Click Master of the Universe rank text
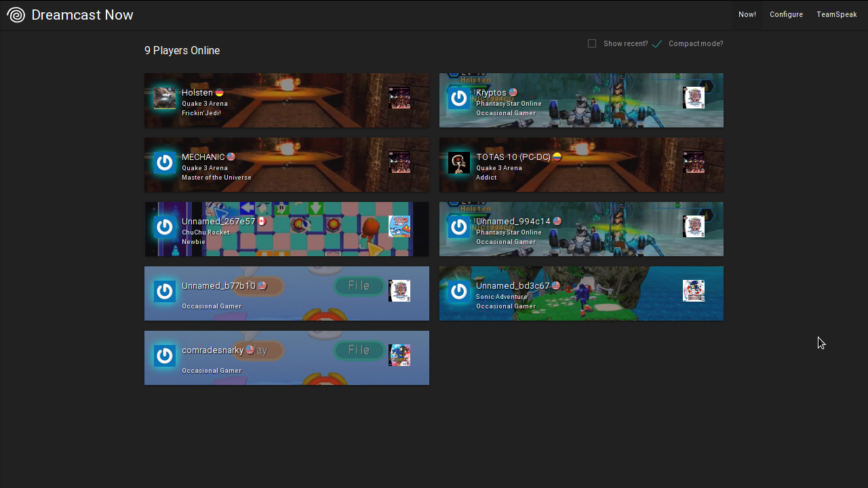868x488 pixels. [216, 178]
